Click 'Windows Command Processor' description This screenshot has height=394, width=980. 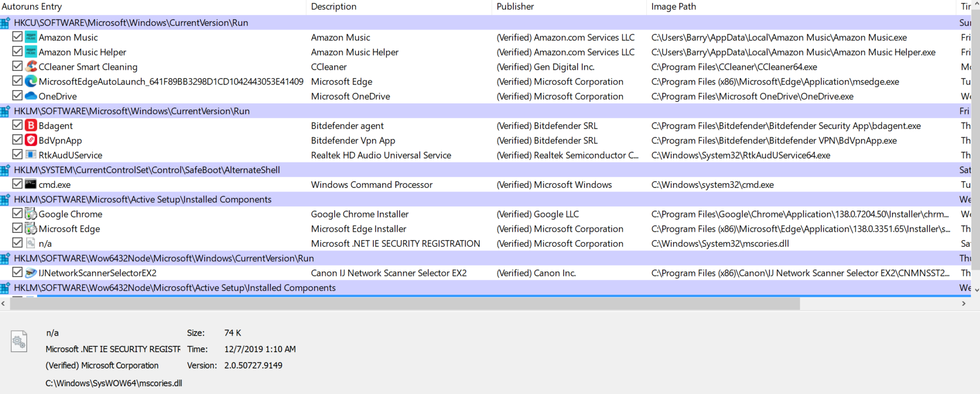tap(371, 184)
